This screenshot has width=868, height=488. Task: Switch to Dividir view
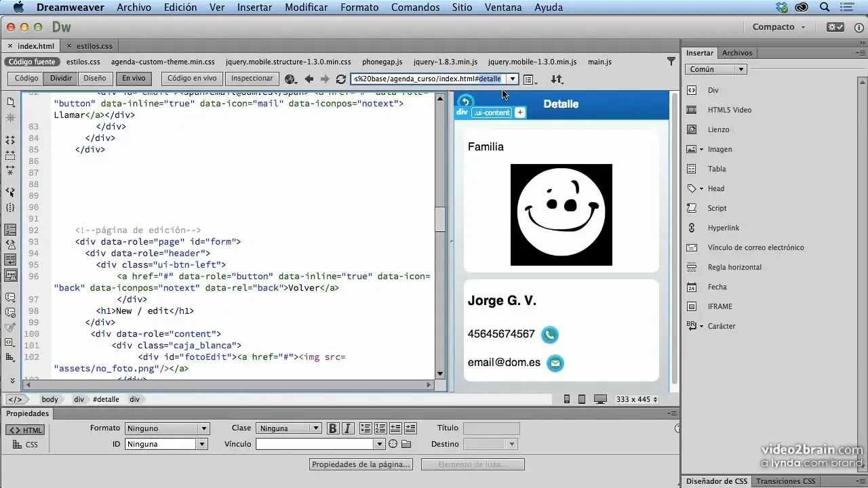[61, 79]
